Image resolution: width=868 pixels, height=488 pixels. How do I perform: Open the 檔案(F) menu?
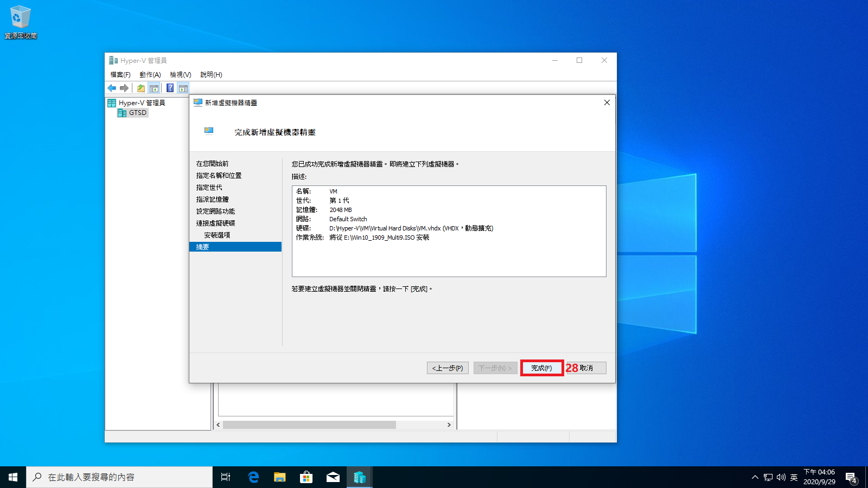click(x=120, y=75)
